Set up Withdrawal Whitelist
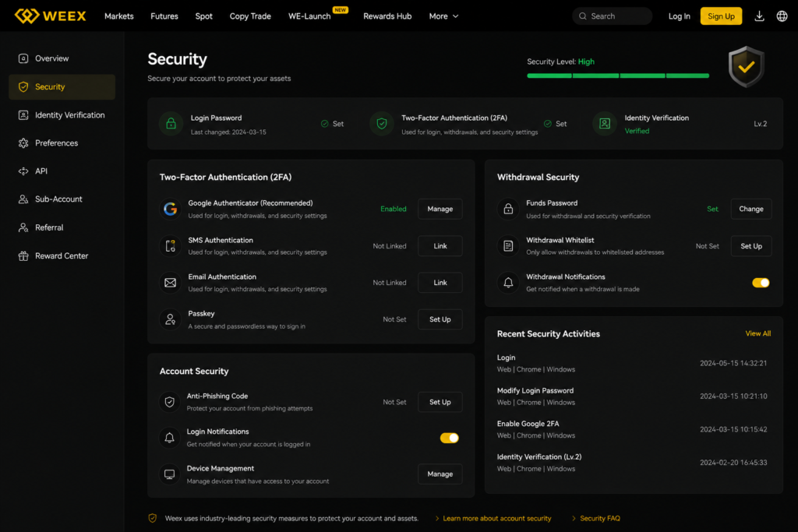Image resolution: width=798 pixels, height=532 pixels. pos(750,245)
